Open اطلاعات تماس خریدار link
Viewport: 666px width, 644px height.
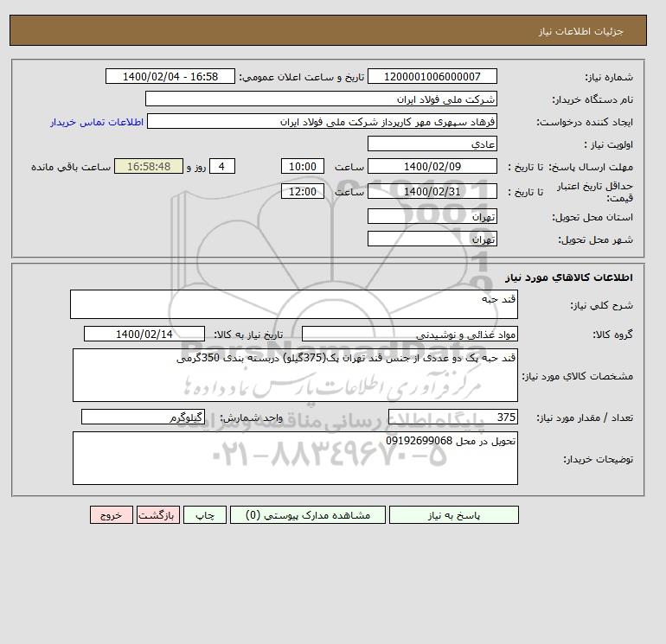97,122
